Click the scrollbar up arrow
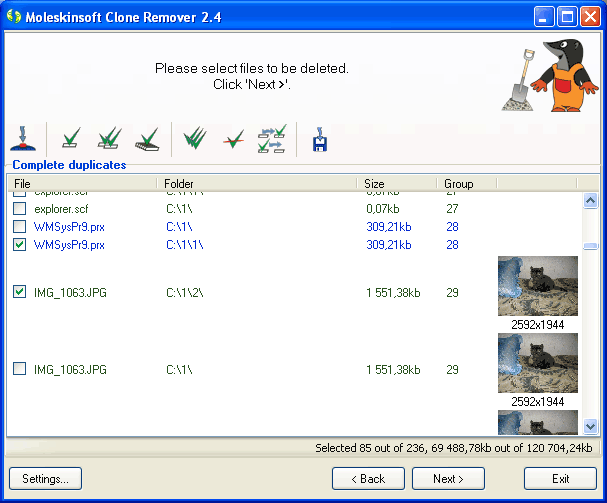Viewport: 607px width, 503px height. click(590, 201)
